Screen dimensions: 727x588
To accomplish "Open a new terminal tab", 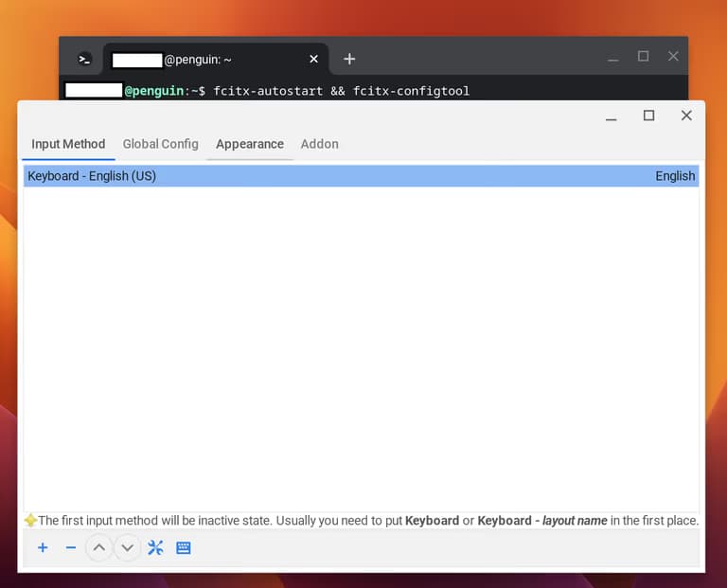I will [349, 59].
